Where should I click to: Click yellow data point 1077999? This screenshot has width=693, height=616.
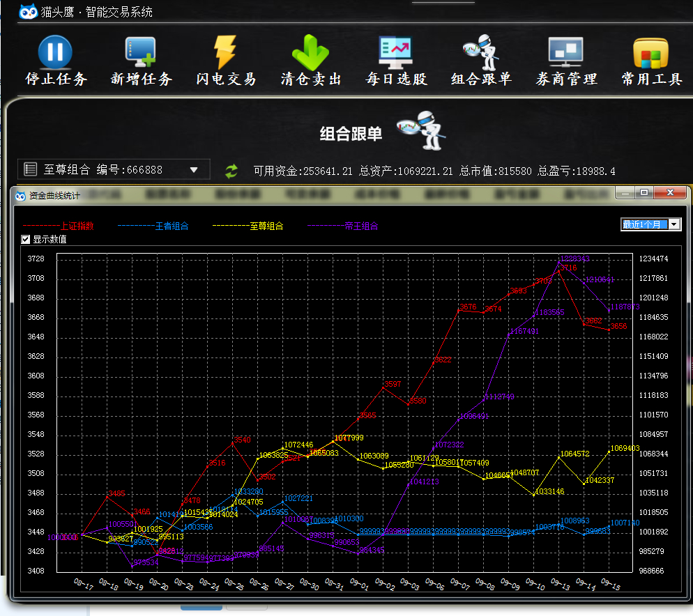(333, 442)
